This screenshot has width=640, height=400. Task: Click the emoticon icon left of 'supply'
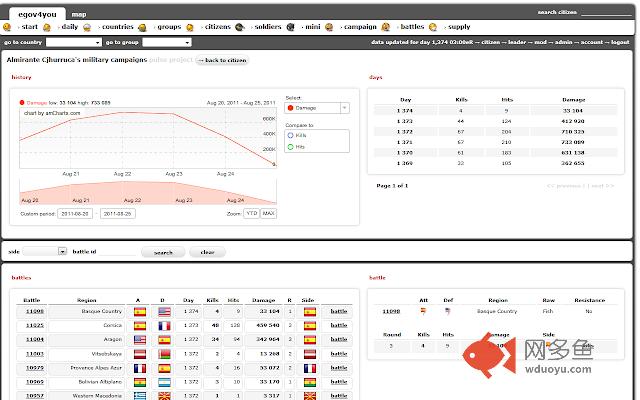pos(433,27)
